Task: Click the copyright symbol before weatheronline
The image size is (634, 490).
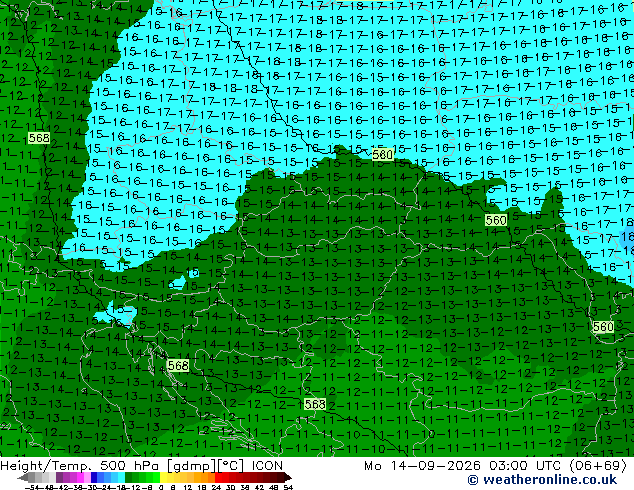Action: [473, 480]
